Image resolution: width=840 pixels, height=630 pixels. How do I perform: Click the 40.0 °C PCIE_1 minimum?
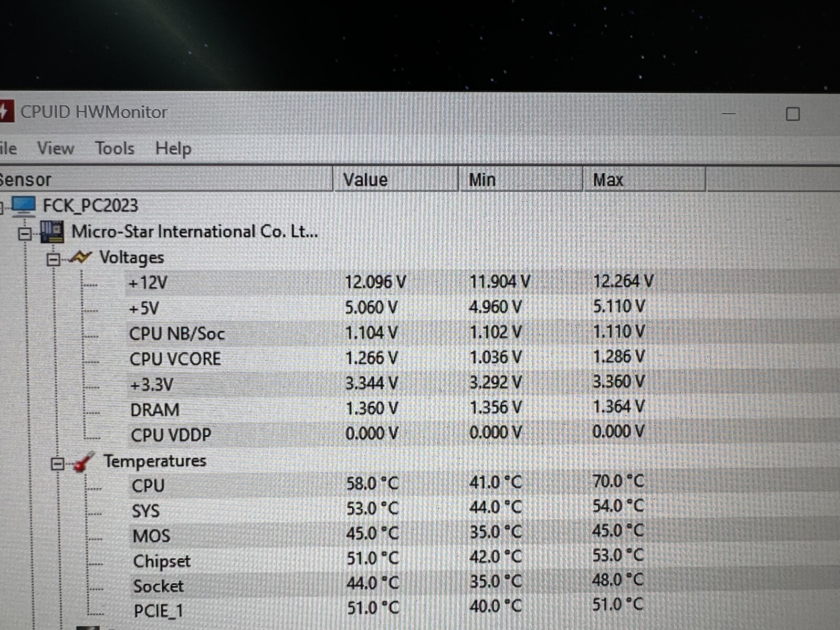(496, 606)
